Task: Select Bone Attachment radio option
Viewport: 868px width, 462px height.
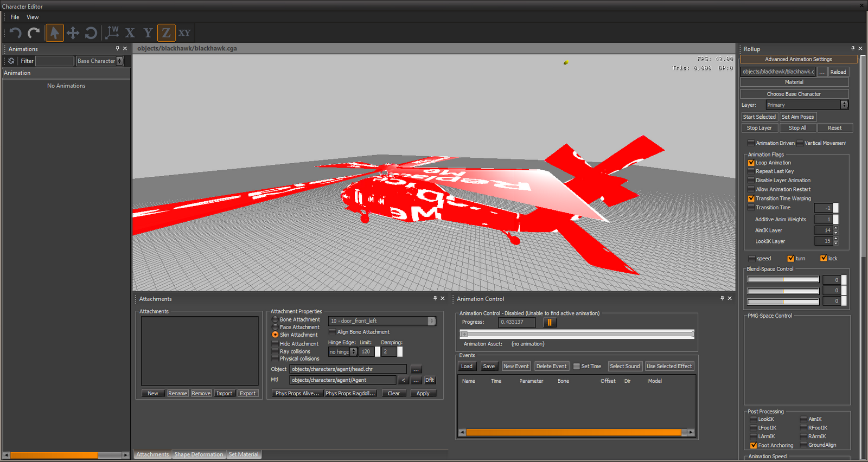Action: pyautogui.click(x=275, y=319)
